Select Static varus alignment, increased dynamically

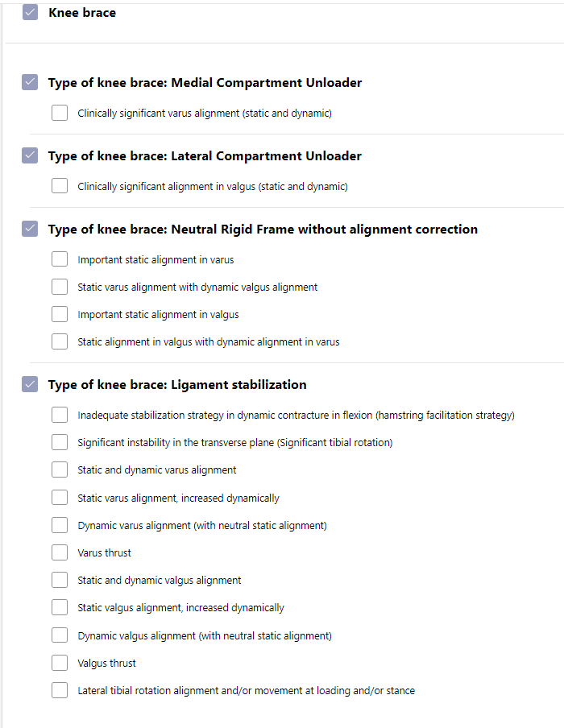pos(60,498)
